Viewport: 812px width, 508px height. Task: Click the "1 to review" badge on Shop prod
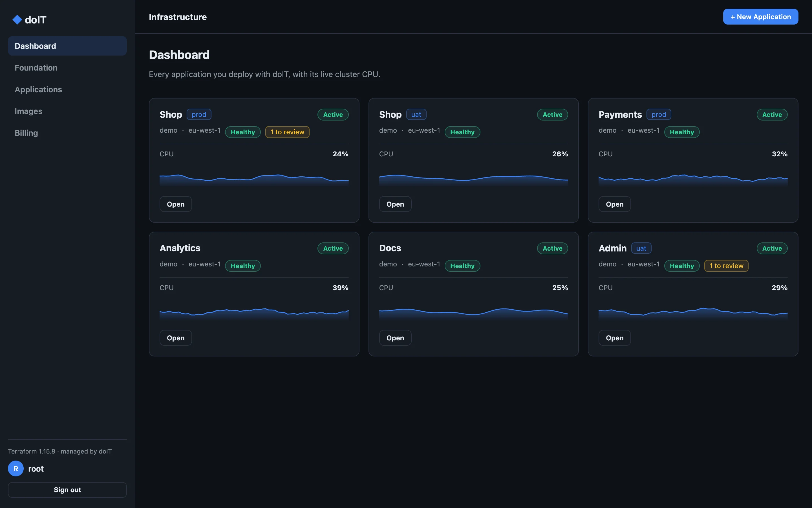point(287,132)
